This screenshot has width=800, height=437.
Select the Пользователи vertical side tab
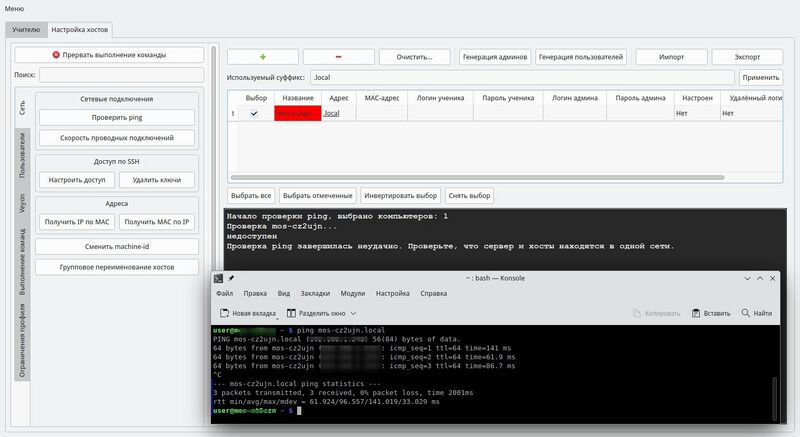pyautogui.click(x=21, y=155)
